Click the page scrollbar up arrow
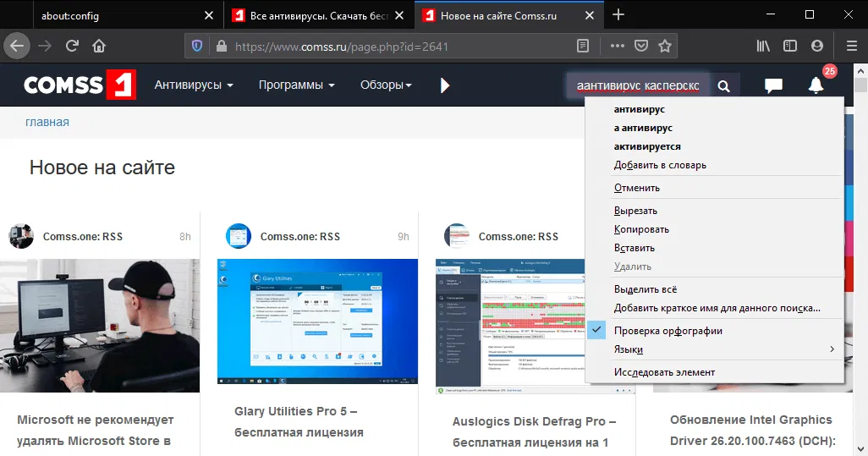 [860, 71]
